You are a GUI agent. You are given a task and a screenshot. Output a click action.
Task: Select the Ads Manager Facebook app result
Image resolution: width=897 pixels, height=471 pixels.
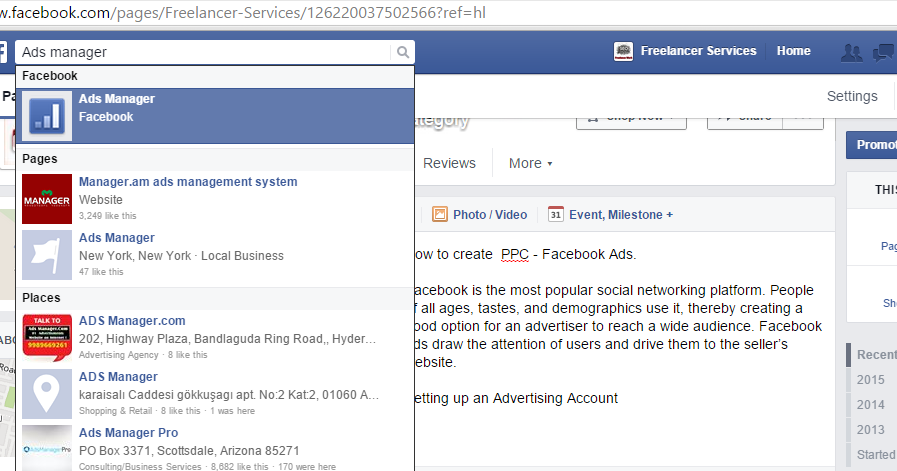[116, 108]
